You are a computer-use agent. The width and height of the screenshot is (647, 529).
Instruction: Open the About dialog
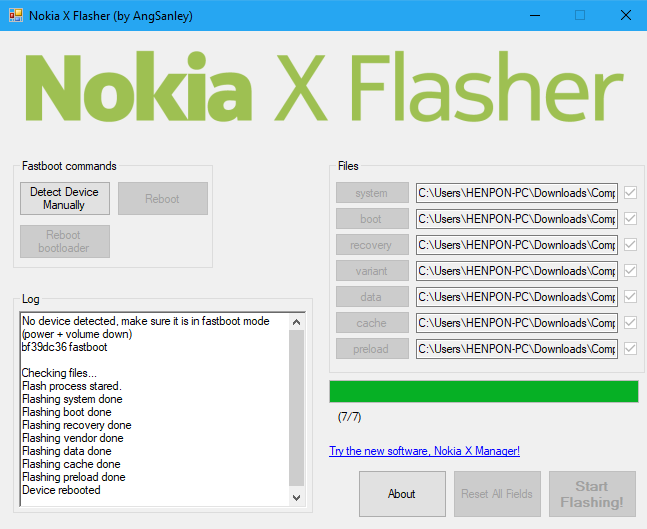point(402,494)
